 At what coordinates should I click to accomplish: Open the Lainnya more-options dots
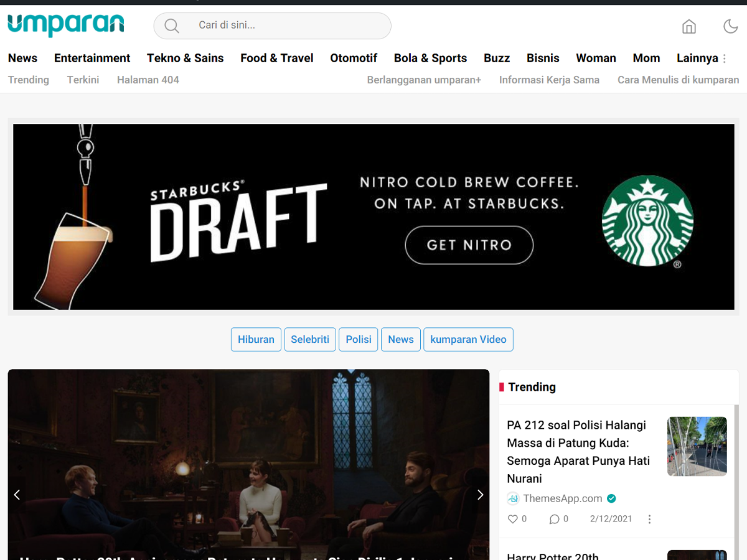coord(724,58)
